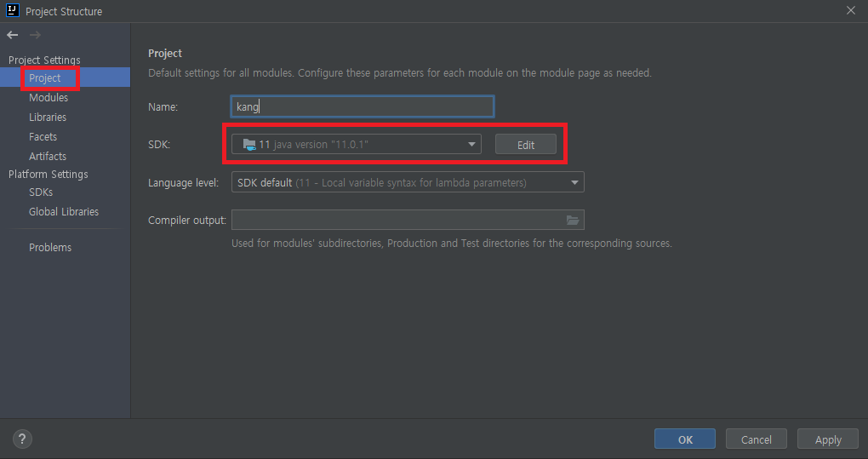The height and width of the screenshot is (459, 868).
Task: Go to the Artifacts section
Action: click(48, 156)
